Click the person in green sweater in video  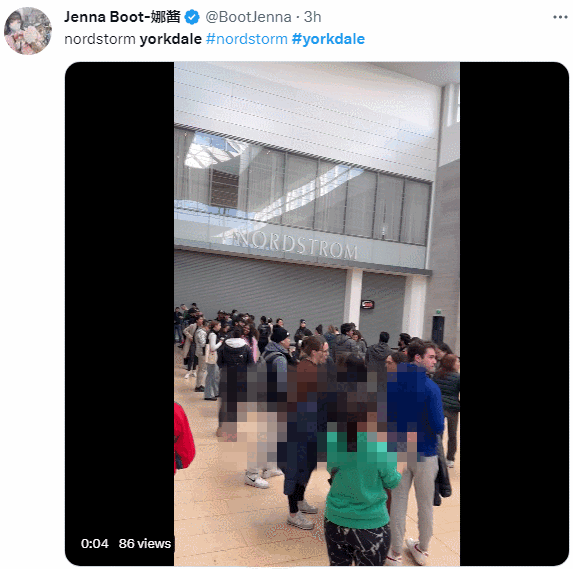coord(360,486)
